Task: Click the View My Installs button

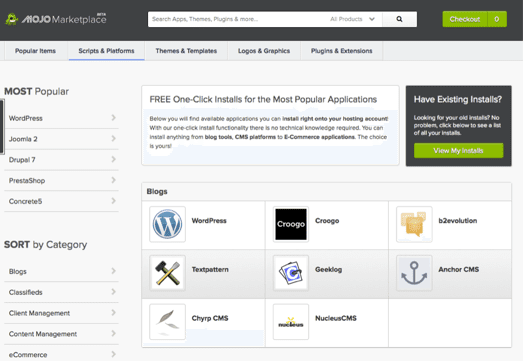Action: click(458, 150)
